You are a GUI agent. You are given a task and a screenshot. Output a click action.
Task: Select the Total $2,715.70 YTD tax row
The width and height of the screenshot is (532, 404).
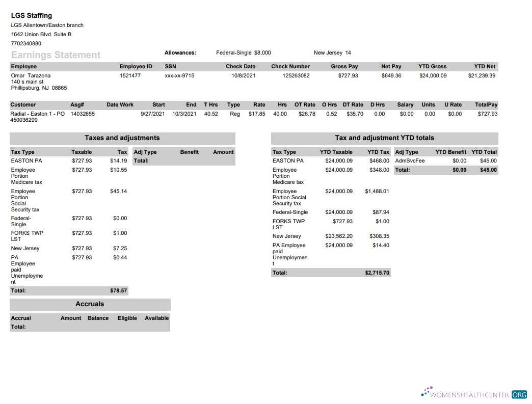330,273
